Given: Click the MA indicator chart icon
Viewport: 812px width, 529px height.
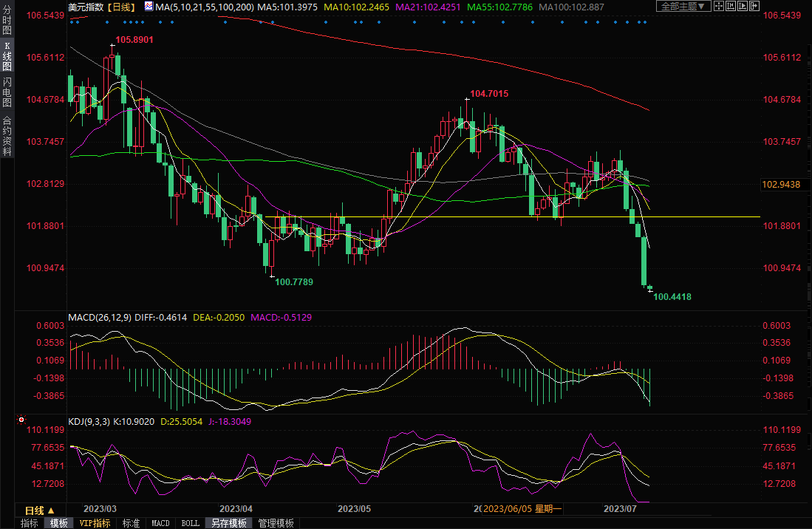Looking at the screenshot, I should [x=149, y=6].
